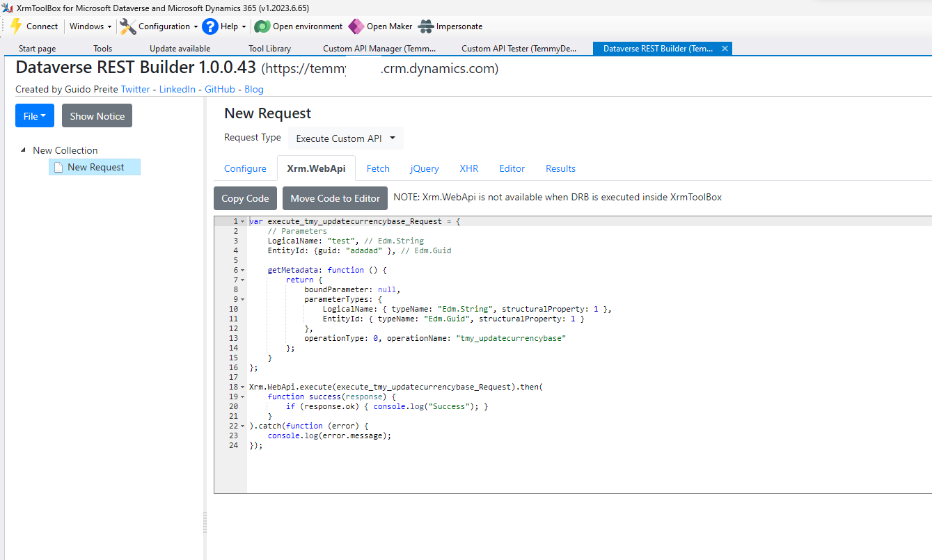
Task: Click the console.log(error.message) line
Action: tap(329, 435)
